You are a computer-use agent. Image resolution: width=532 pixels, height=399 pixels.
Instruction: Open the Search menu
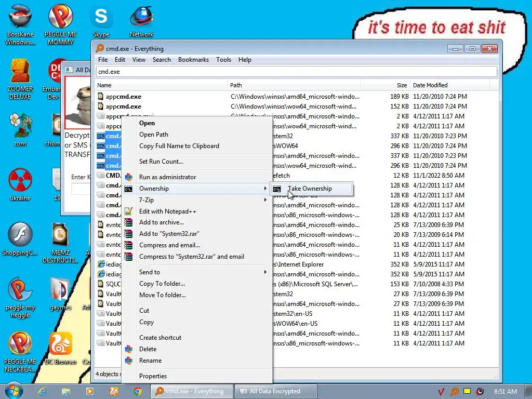tap(162, 60)
